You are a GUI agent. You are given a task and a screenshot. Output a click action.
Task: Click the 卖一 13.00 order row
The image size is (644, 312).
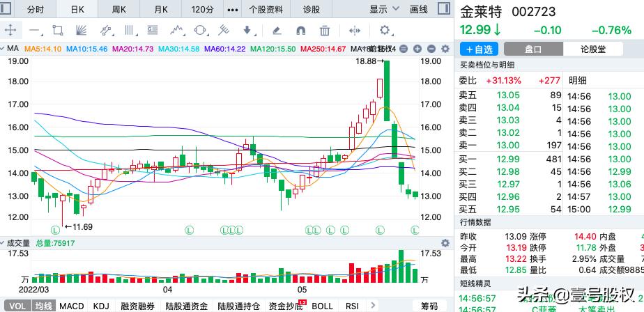pyautogui.click(x=509, y=145)
